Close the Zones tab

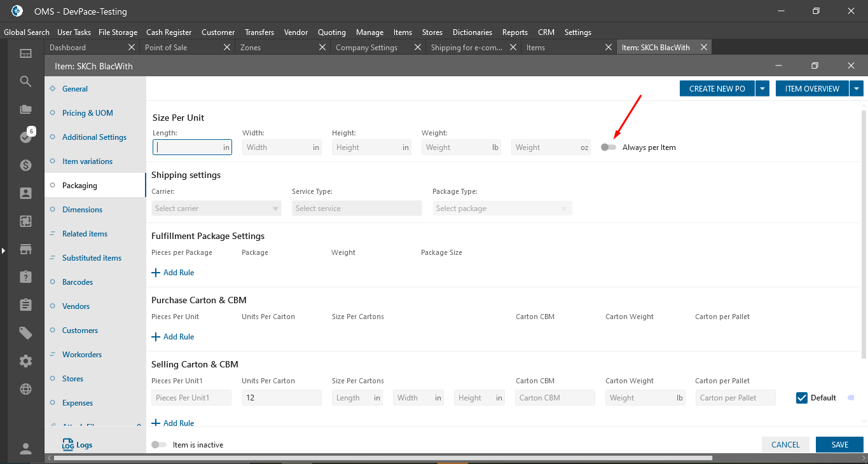click(x=322, y=47)
